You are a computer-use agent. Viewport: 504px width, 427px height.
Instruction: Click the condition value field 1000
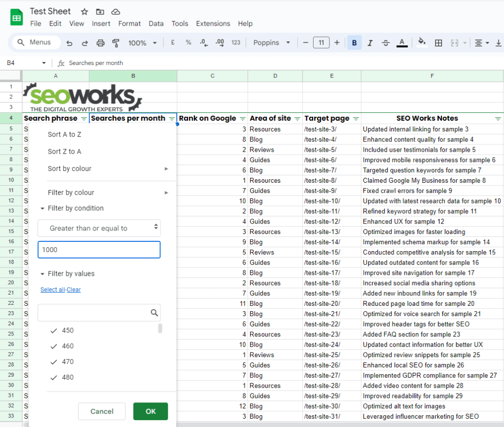(x=99, y=250)
